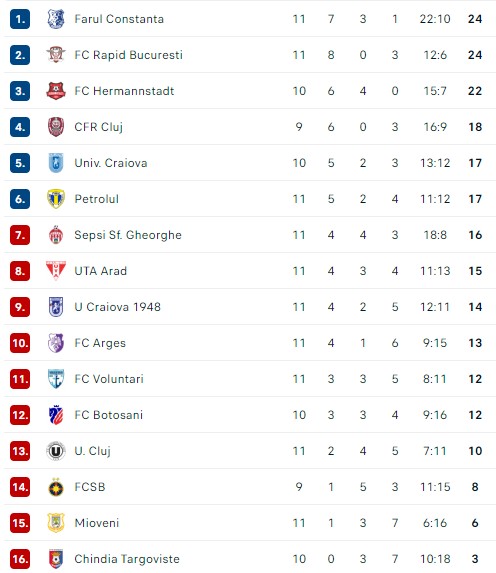
Task: Click the blue rank 1 position badge
Action: pos(20,19)
